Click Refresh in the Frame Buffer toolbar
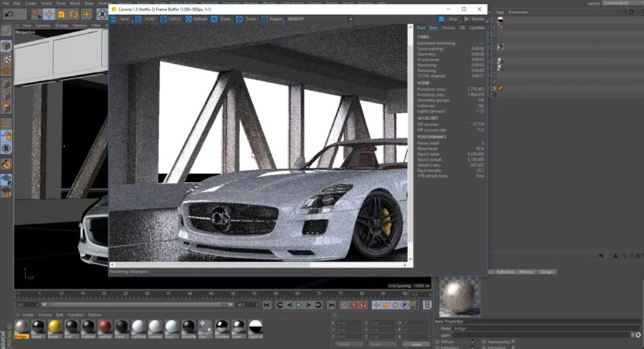The image size is (644, 349). coord(197,19)
